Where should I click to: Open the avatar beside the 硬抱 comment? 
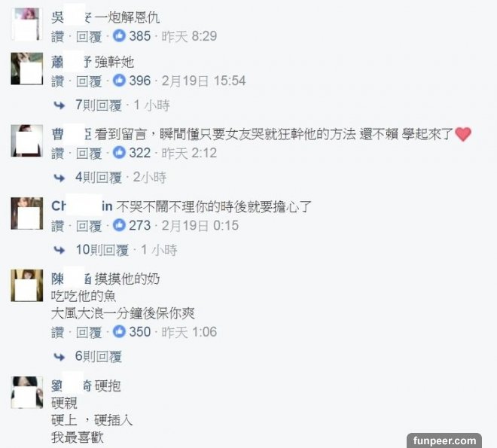[x=26, y=392]
